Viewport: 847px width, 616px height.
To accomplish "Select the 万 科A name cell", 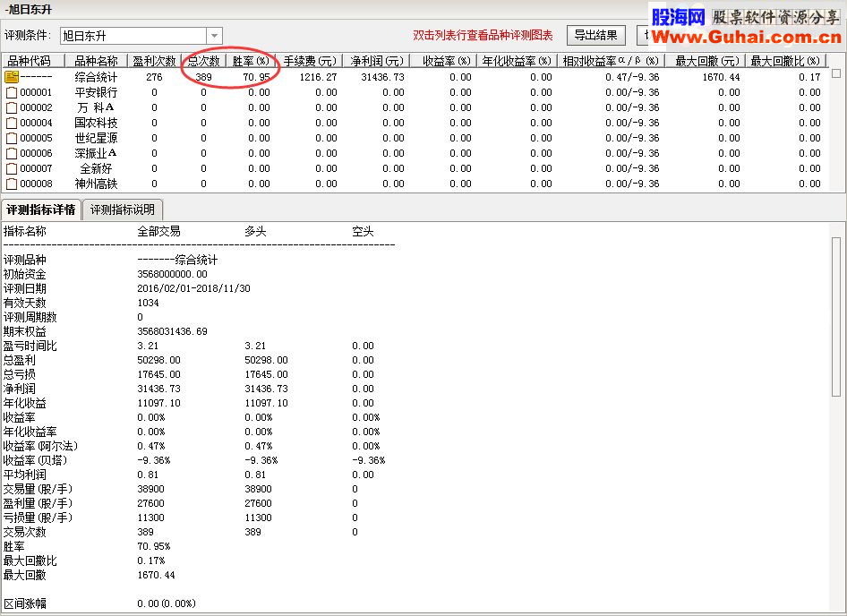I will [96, 107].
